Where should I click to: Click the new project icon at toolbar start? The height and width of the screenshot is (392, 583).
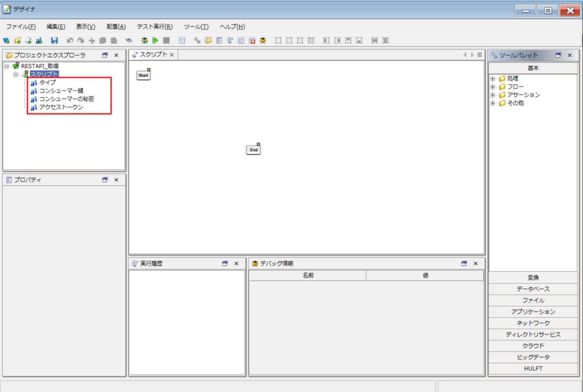pos(6,40)
